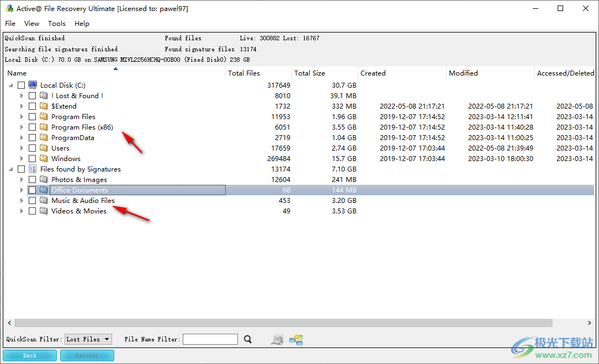This screenshot has height=364, width=599.
Task: Expand the ProgramData node
Action: 22,137
